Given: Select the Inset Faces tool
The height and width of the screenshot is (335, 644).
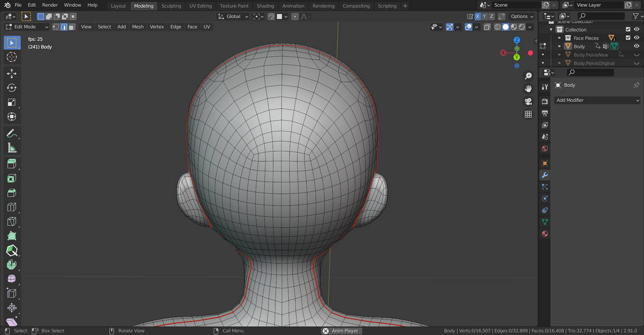Looking at the screenshot, I should click(x=11, y=179).
